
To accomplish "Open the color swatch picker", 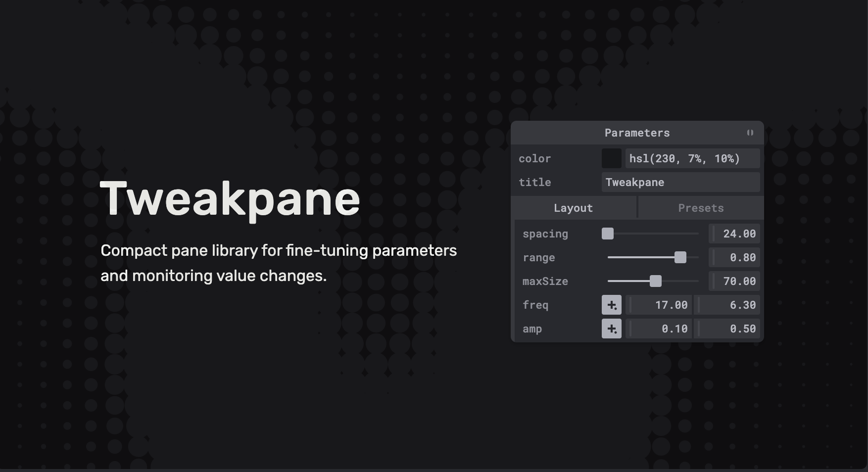I will [x=611, y=158].
